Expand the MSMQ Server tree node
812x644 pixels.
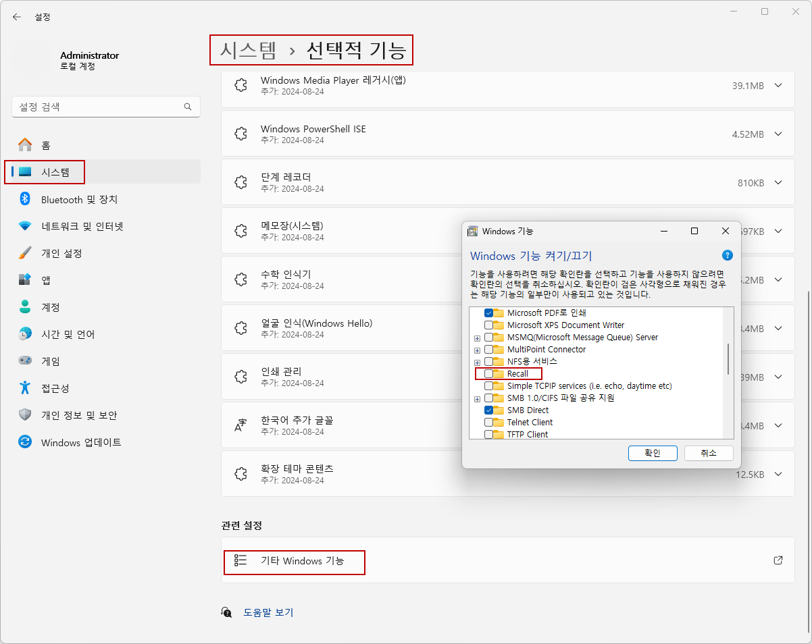coord(477,338)
